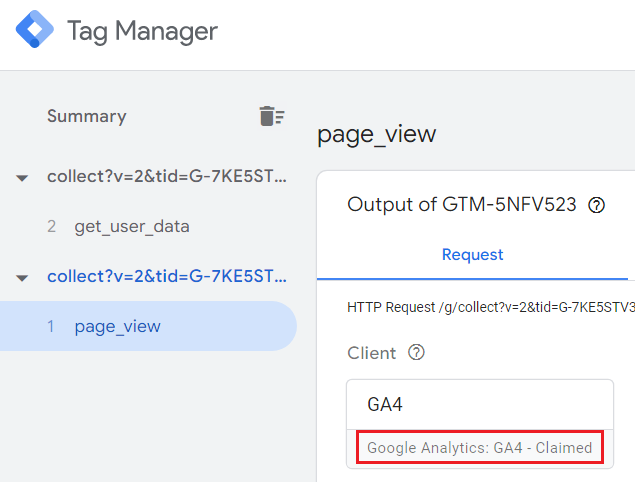Click the HTTP Request URL line
This screenshot has width=635, height=482.
point(490,306)
